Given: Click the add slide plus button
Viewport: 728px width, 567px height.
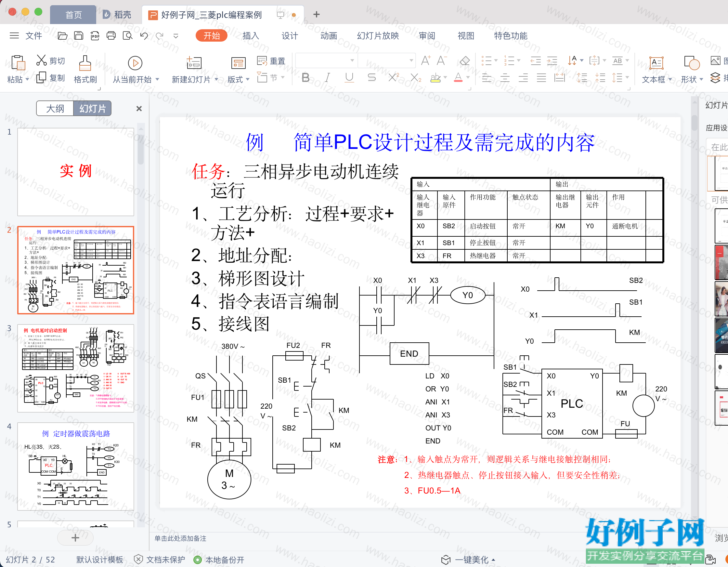Looking at the screenshot, I should pyautogui.click(x=75, y=537).
